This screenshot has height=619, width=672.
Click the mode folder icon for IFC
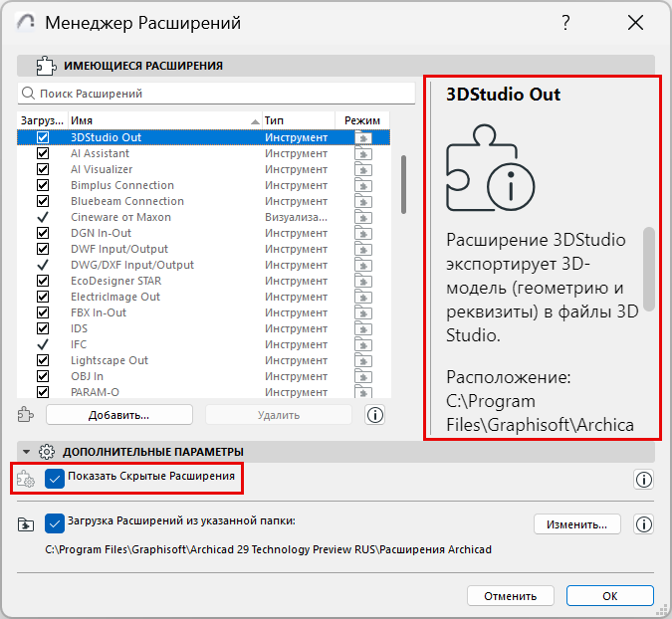tap(363, 344)
